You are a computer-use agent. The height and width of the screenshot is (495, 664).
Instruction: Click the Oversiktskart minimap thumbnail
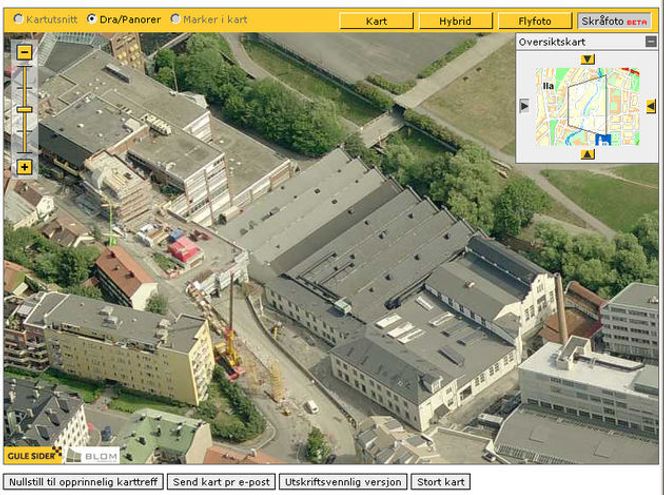coord(587,106)
